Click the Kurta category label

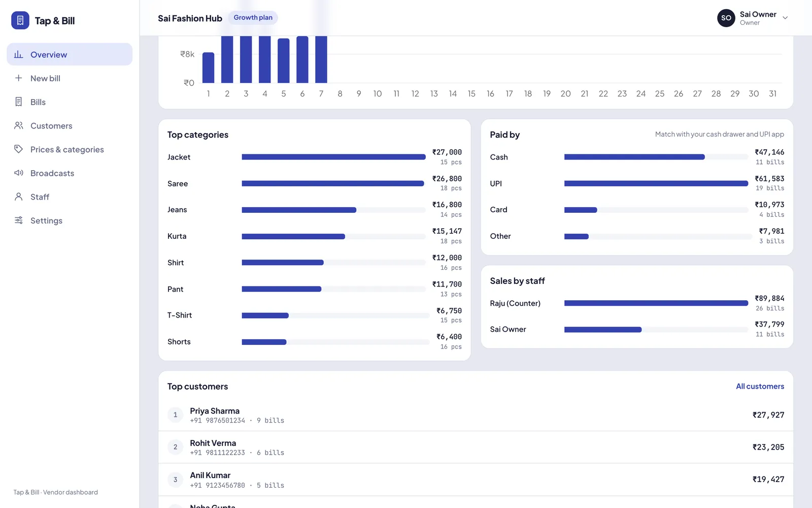pos(177,236)
